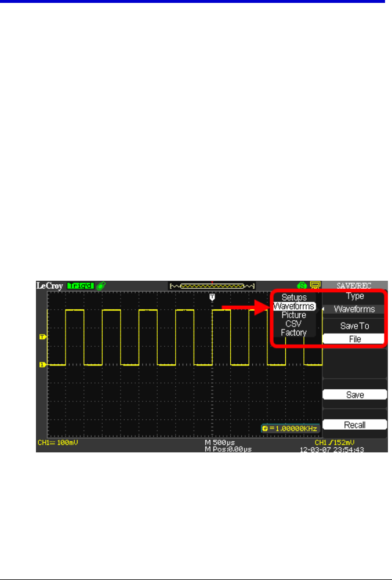This screenshot has width=392, height=580.
Task: Click the trigger level T marker at left
Action: tap(42, 336)
